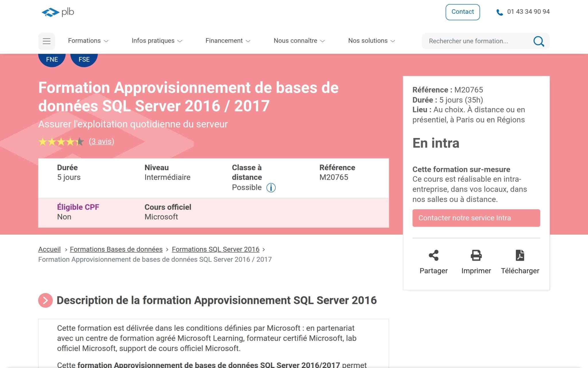Click the phone icon beside 01 43 34 90 94
This screenshot has width=588, height=368.
coord(500,12)
